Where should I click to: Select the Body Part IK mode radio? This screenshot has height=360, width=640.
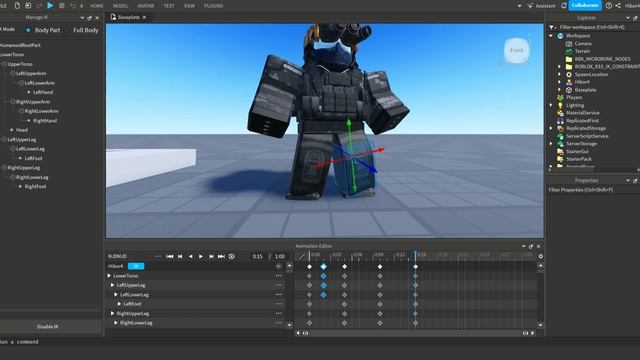28,30
